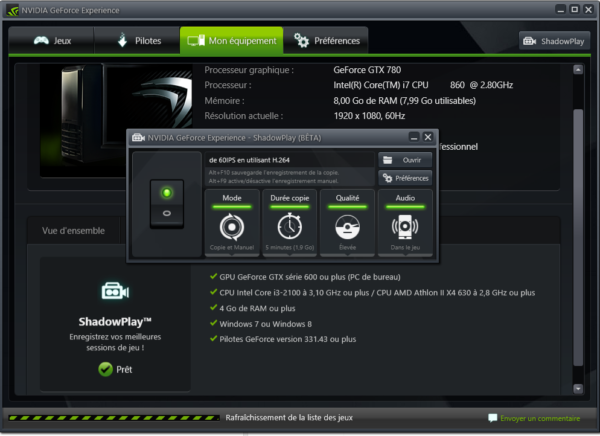Expand the Qualité setting
The width and height of the screenshot is (600, 436).
point(347,222)
